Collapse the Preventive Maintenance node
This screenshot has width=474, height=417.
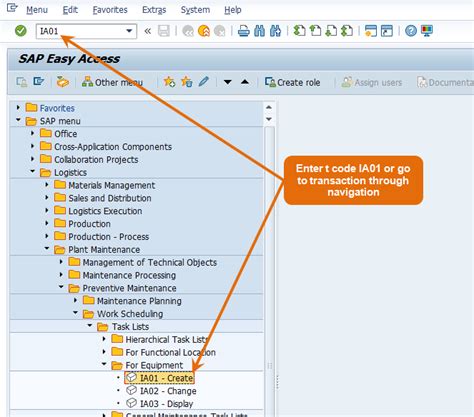pyautogui.click(x=61, y=287)
